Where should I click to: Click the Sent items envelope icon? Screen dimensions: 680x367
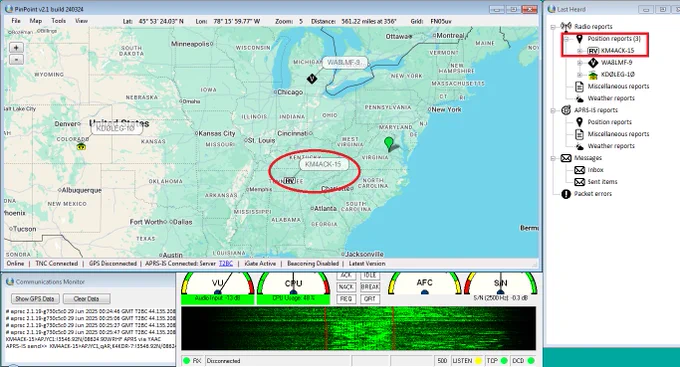pos(579,182)
